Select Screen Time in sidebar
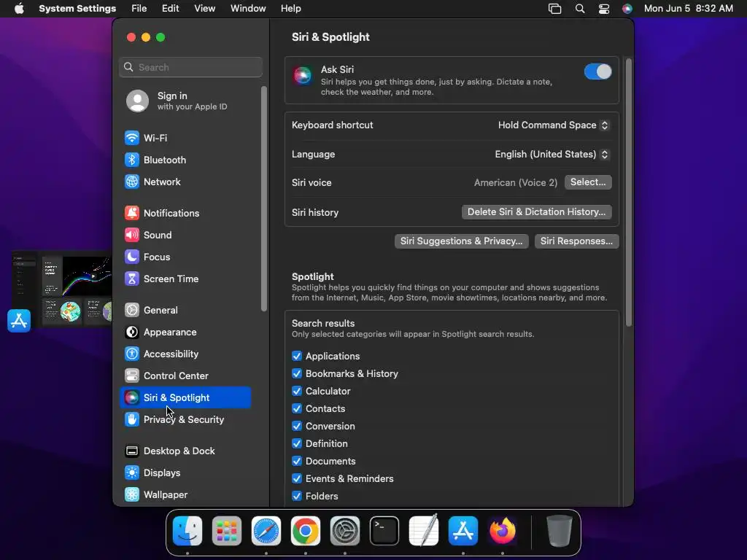The image size is (747, 560). 185,279
